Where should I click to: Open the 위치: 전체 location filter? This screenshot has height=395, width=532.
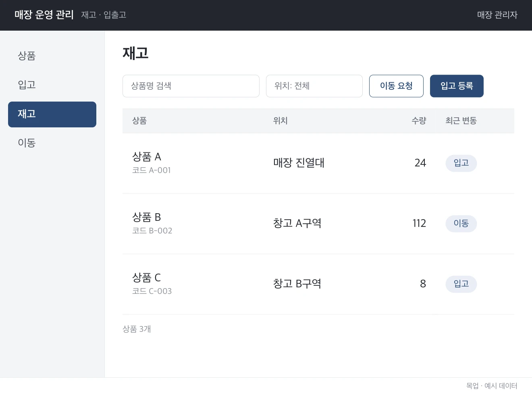click(314, 86)
